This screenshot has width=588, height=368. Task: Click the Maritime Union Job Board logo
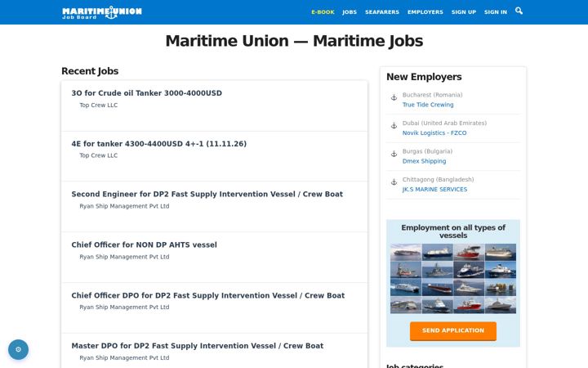pos(102,12)
